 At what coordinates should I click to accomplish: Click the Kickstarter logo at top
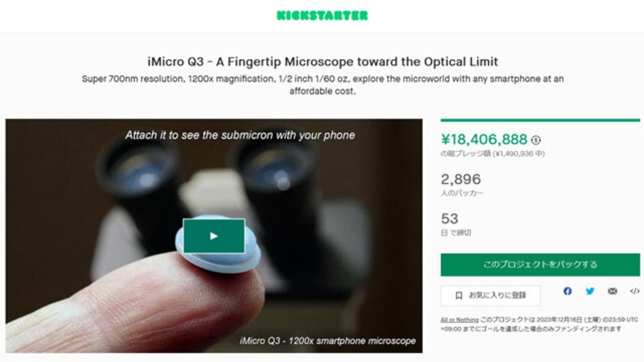pos(323,16)
